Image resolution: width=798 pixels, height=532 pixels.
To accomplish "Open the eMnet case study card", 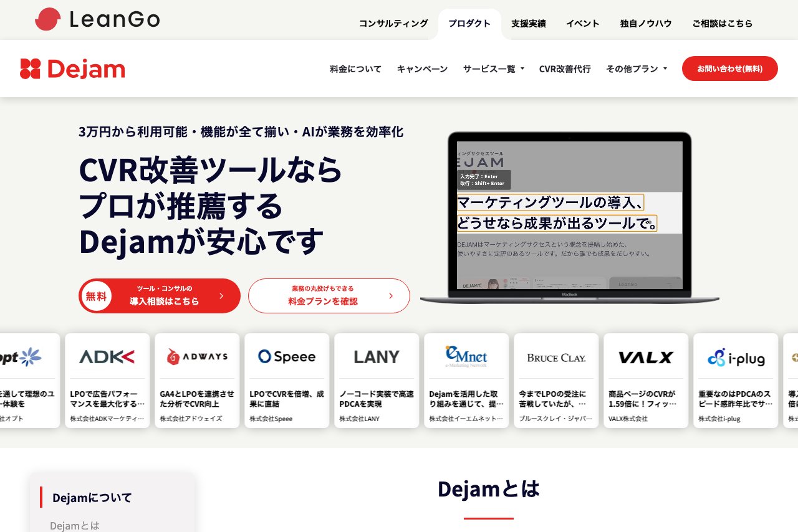I will 466,381.
